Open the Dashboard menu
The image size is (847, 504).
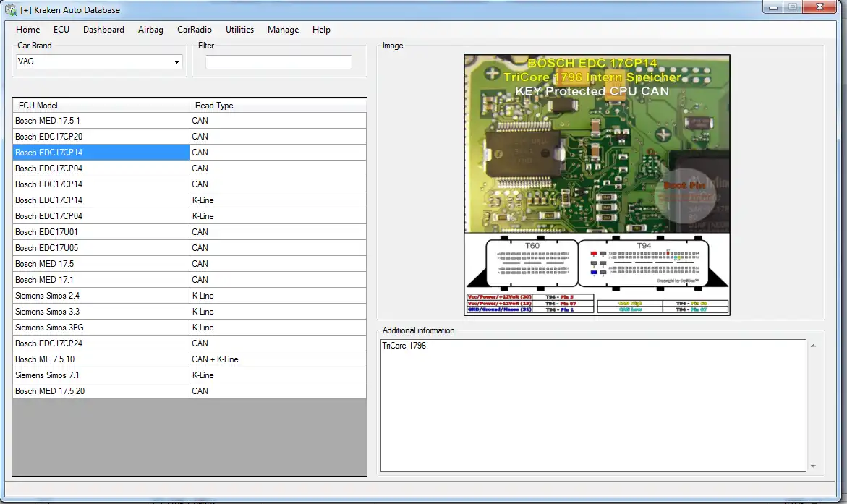tap(103, 30)
